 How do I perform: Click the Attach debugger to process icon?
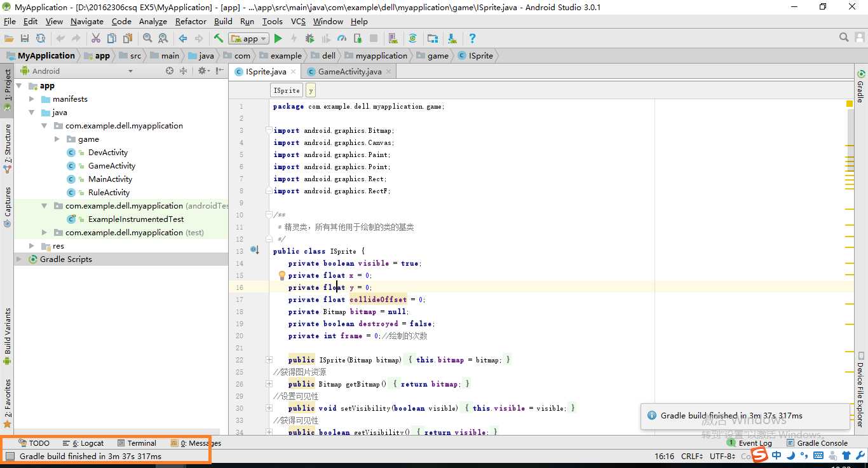point(358,39)
